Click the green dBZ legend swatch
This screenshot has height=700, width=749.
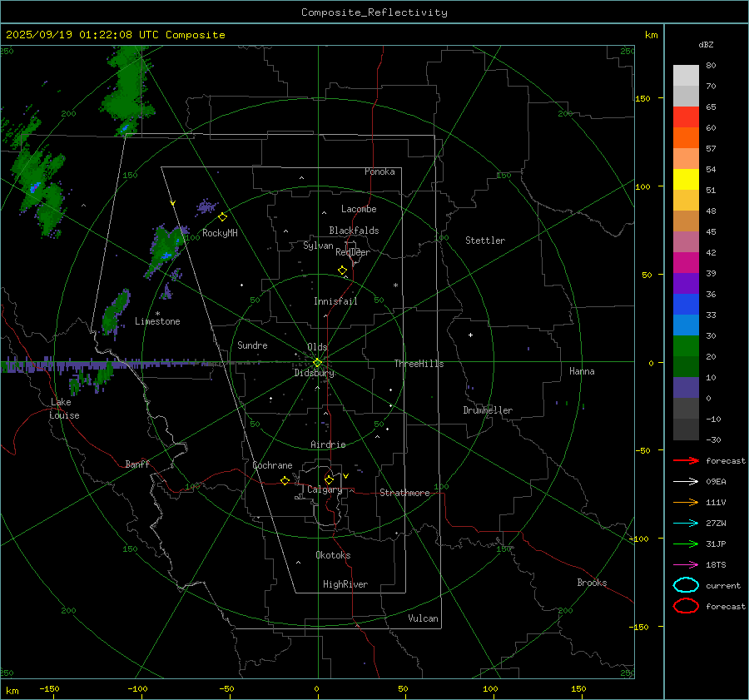pyautogui.click(x=686, y=345)
